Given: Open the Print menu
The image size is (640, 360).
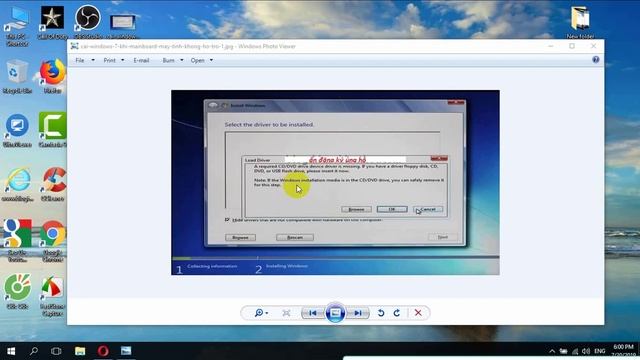Looking at the screenshot, I should (109, 60).
